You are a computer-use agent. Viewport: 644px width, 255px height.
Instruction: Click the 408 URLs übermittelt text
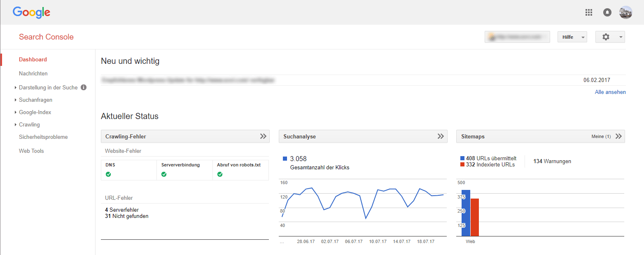pos(491,158)
